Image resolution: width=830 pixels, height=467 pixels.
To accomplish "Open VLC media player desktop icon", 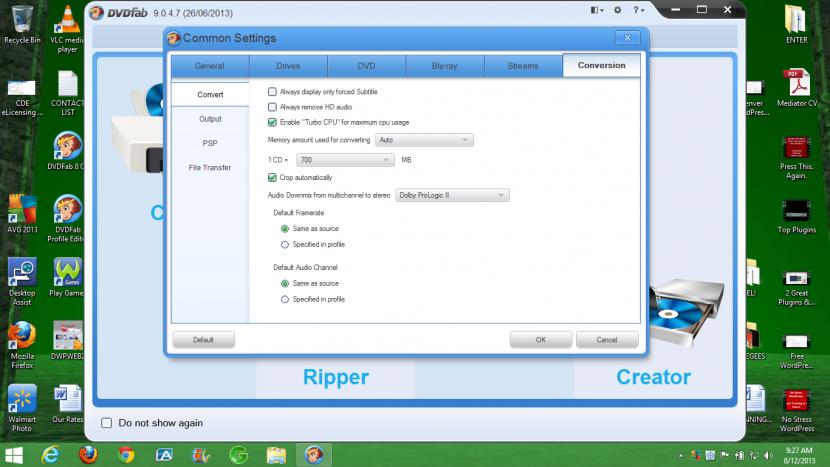I will click(67, 29).
